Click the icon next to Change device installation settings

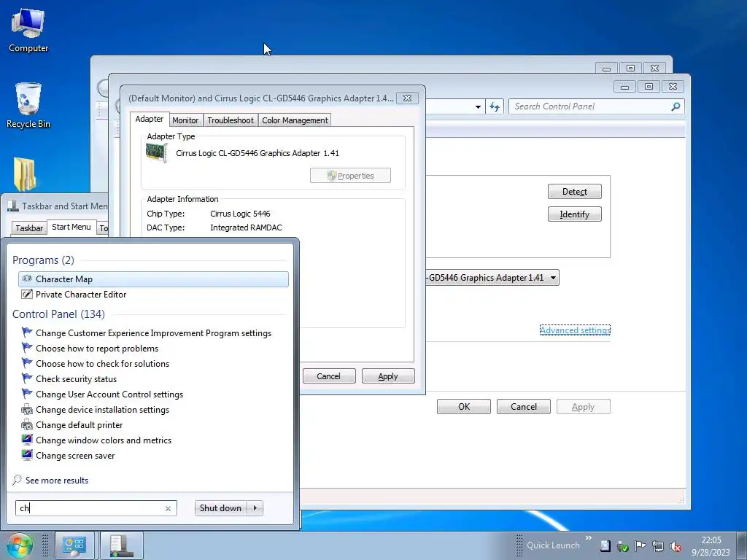point(27,410)
